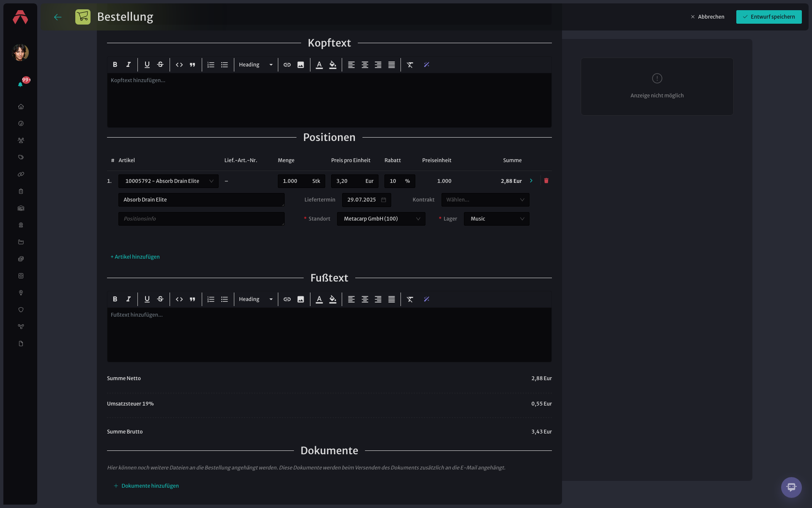
Task: Click + Artikel hinzufügen link
Action: pyautogui.click(x=135, y=257)
